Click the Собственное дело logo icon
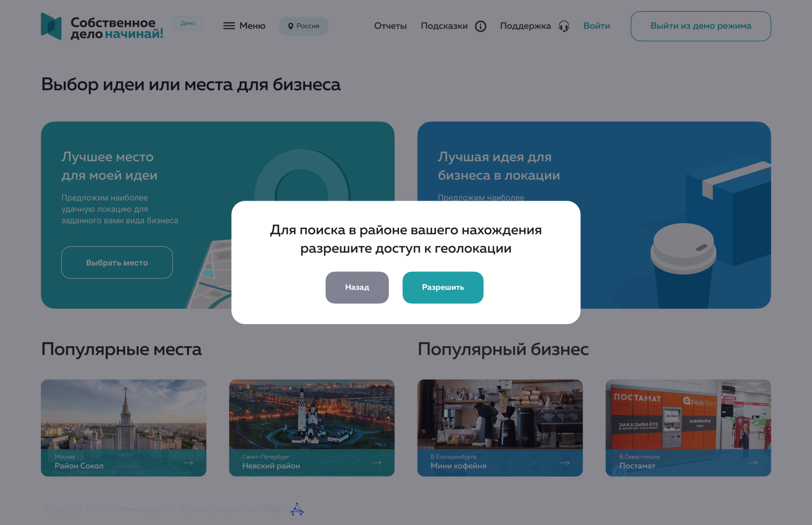The width and height of the screenshot is (812, 525). tap(51, 26)
